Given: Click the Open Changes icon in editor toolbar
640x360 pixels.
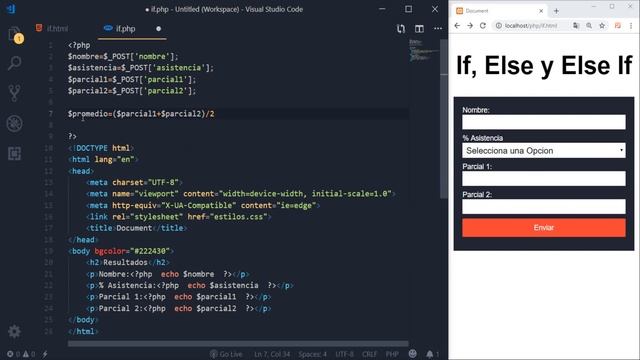Looking at the screenshot, I should click(x=401, y=29).
